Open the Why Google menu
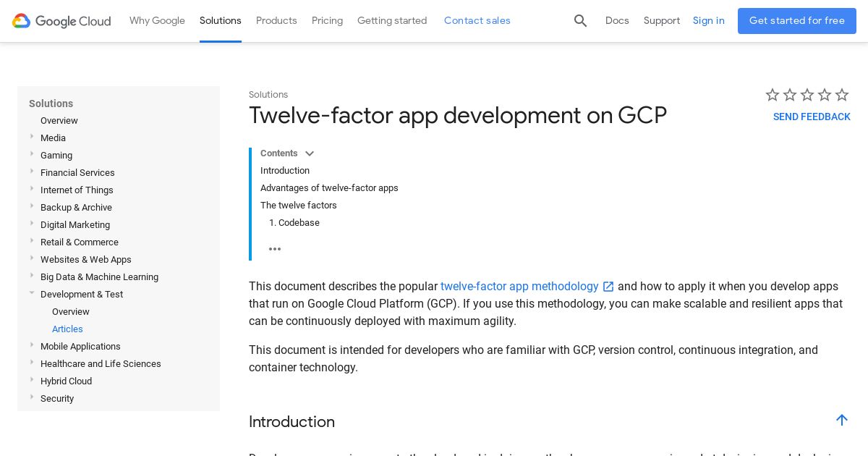 pyautogui.click(x=157, y=21)
